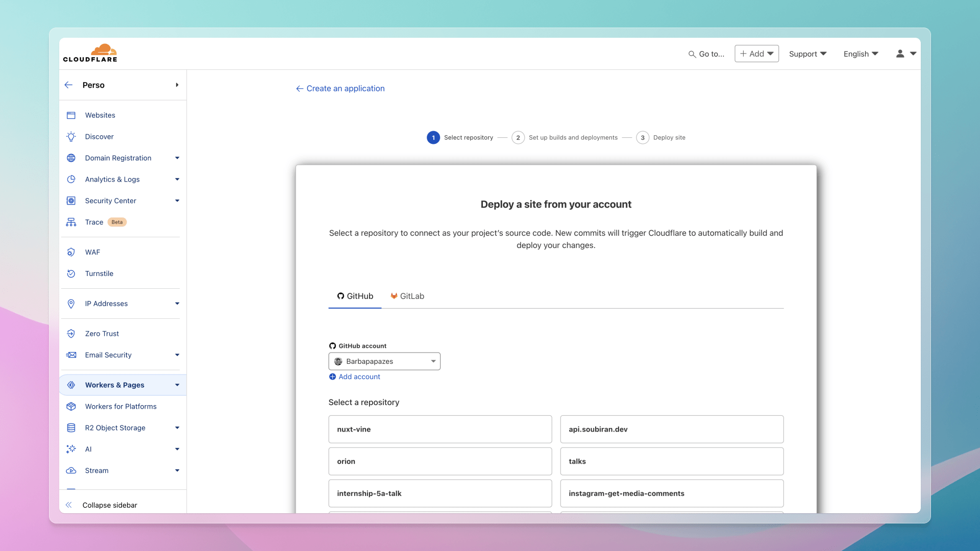Expand the Domain Registration menu

(177, 158)
